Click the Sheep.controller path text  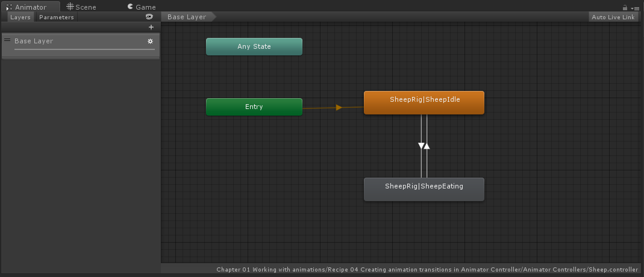(427, 270)
